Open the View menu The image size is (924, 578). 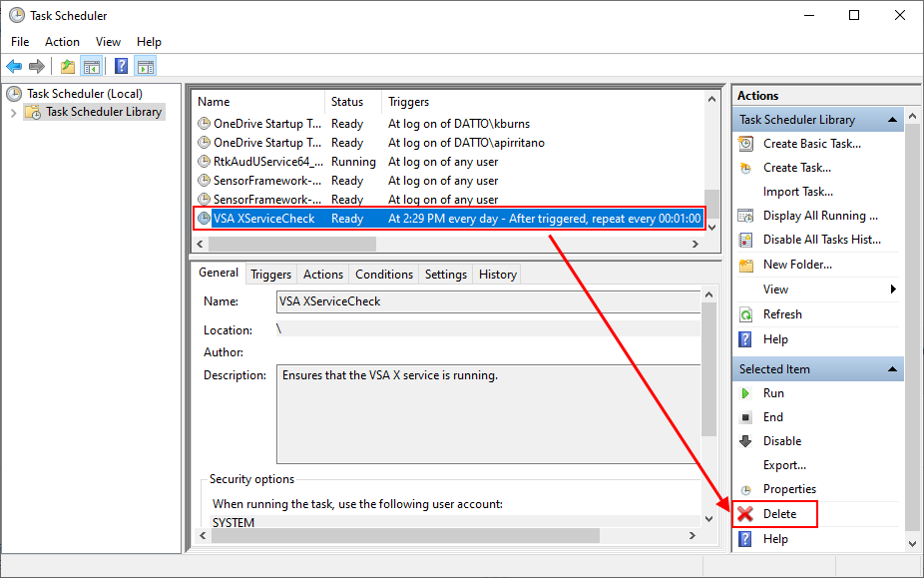(108, 42)
